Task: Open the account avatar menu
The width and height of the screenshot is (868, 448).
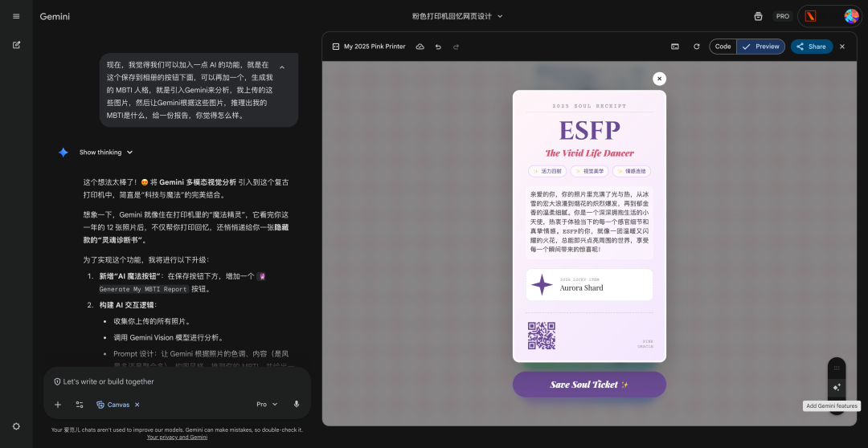Action: click(x=851, y=16)
